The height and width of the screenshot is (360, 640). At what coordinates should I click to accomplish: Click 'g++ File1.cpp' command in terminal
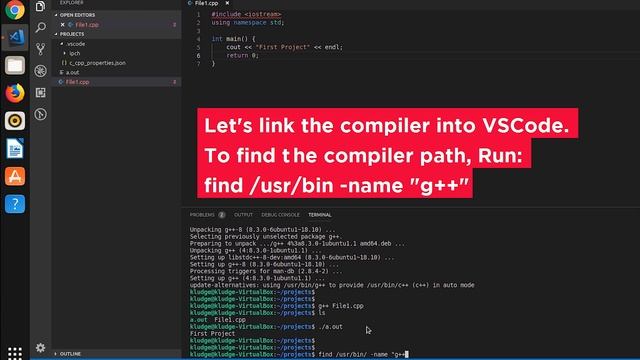tap(341, 306)
